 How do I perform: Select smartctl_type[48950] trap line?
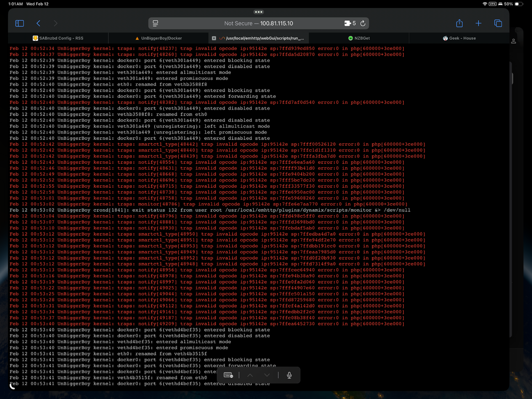point(218,234)
